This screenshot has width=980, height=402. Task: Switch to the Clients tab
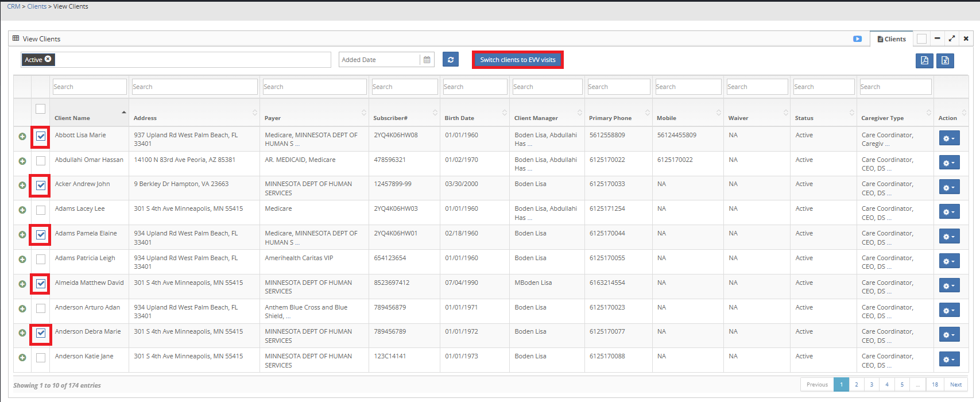tap(891, 39)
